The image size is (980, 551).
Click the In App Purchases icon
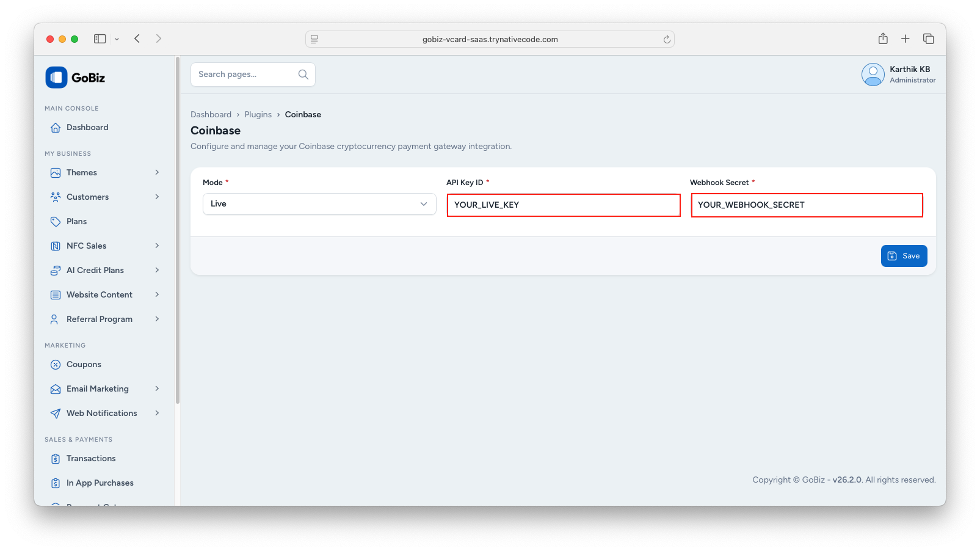[x=56, y=483]
